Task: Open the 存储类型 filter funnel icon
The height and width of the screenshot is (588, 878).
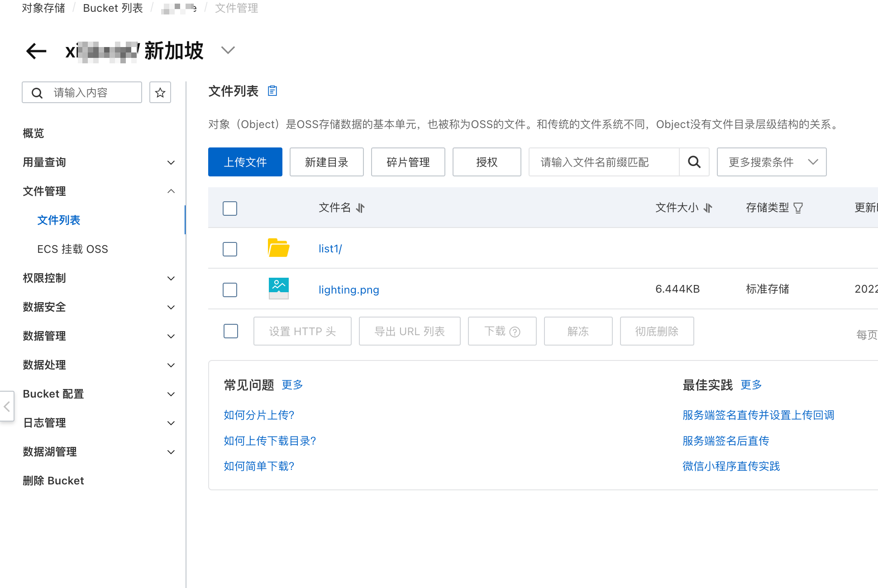Action: pyautogui.click(x=798, y=208)
